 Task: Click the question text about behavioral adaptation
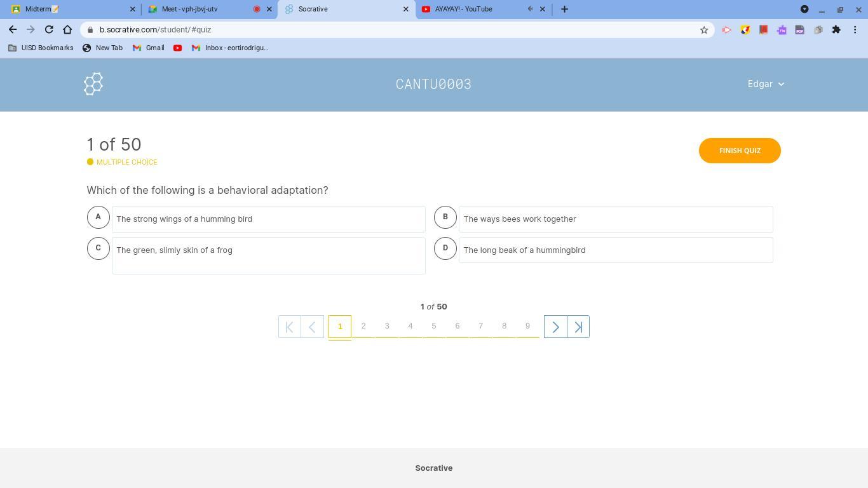(x=208, y=191)
